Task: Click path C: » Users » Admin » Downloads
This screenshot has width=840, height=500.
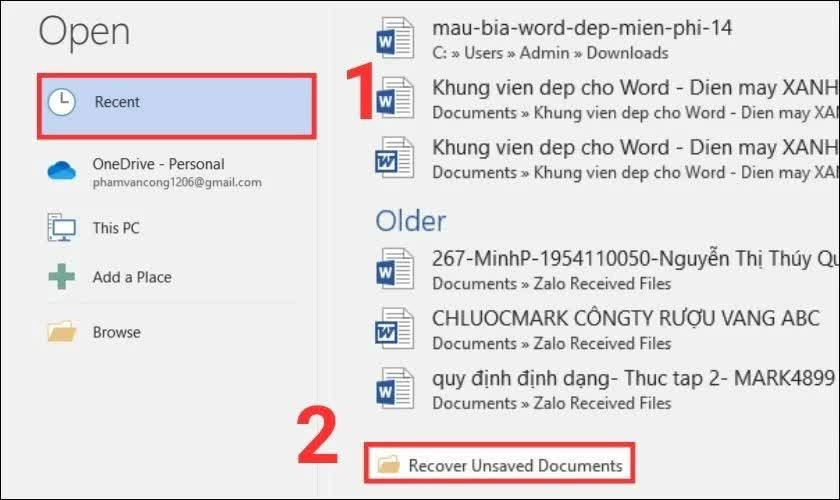Action: point(550,53)
